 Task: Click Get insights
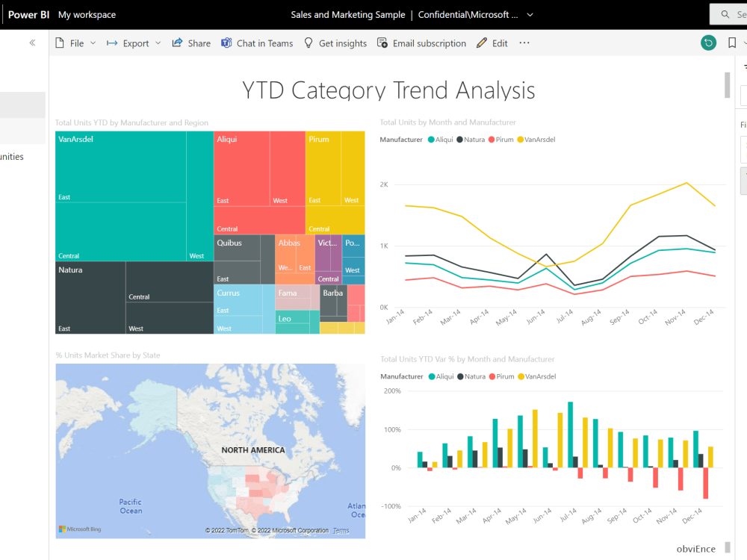(335, 43)
